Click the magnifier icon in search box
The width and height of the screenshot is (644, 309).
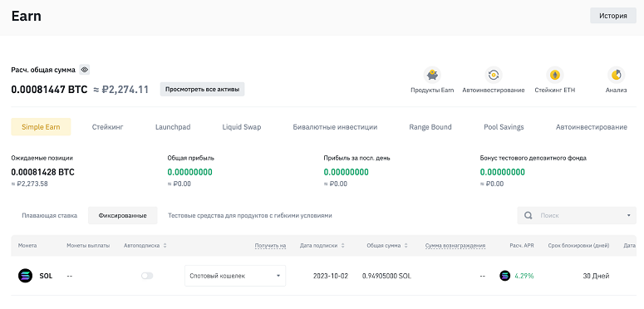528,215
